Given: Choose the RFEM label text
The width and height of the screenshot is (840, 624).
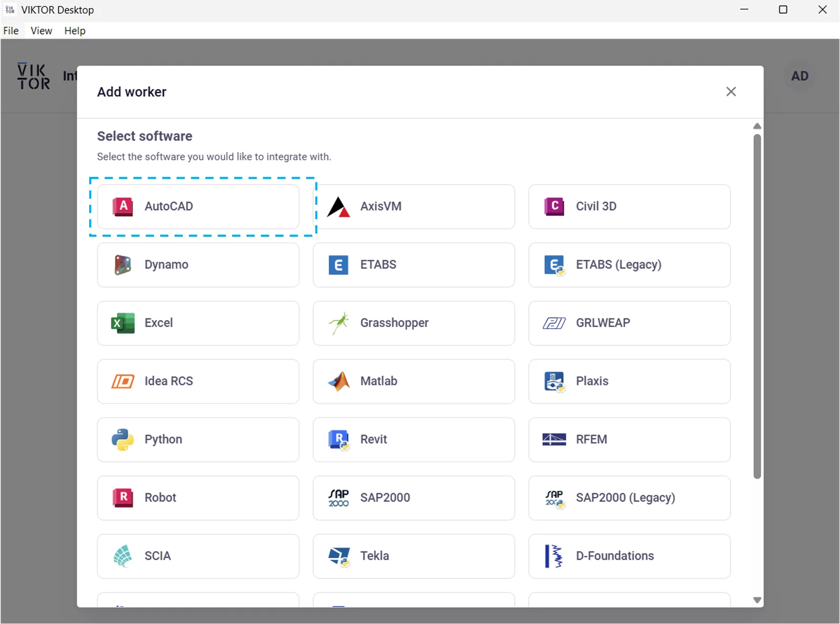Looking at the screenshot, I should coord(592,440).
